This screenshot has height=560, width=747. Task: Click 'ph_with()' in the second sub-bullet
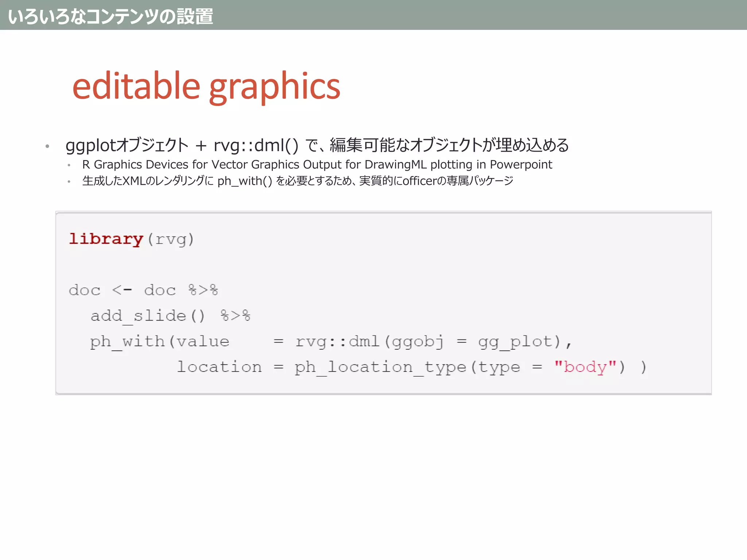(245, 181)
